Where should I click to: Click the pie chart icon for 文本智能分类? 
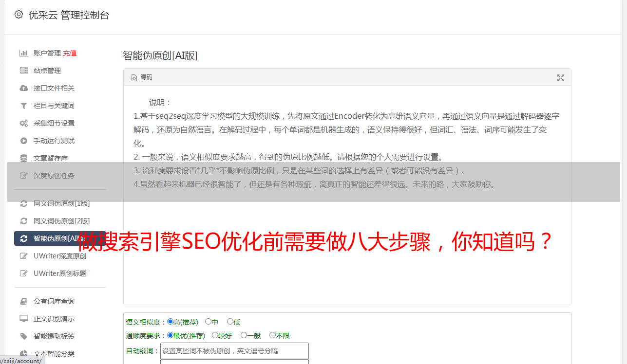click(x=23, y=354)
